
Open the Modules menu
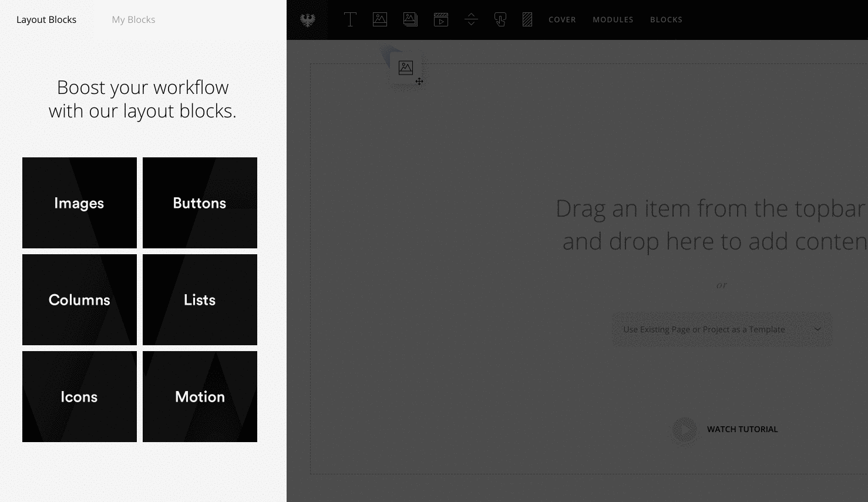(x=613, y=20)
